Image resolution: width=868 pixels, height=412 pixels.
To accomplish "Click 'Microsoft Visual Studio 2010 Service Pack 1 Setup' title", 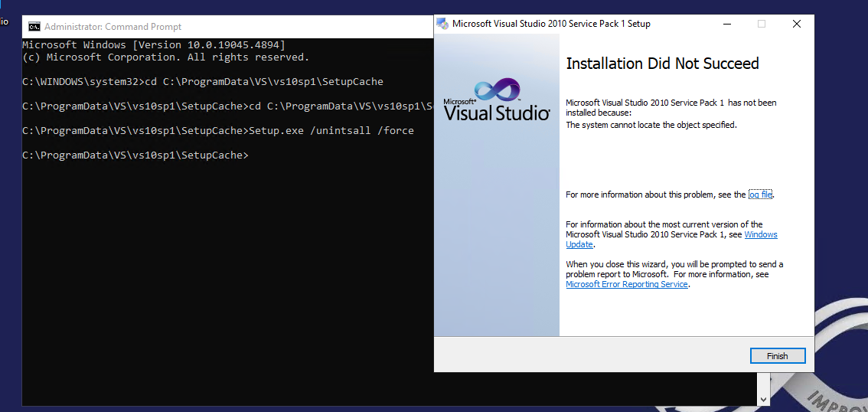I will [551, 24].
